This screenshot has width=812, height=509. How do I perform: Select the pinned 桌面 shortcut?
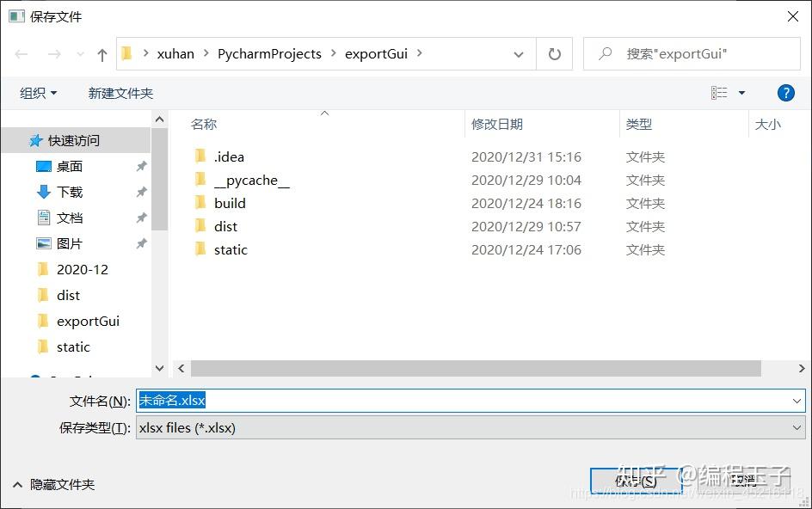(x=68, y=166)
